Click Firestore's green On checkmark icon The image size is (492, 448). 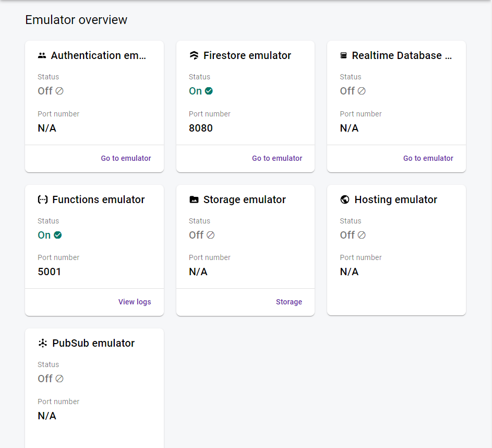pyautogui.click(x=209, y=91)
